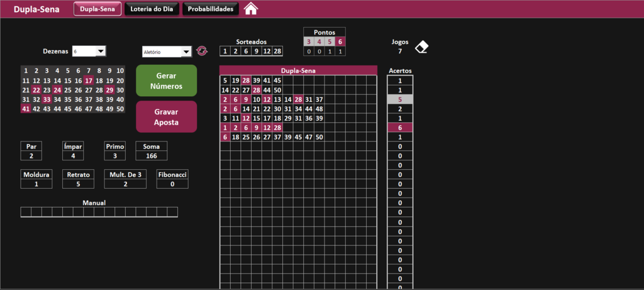Screen dimensions: 644x290
Task: Click the Jogos count 7
Action: coord(400,52)
